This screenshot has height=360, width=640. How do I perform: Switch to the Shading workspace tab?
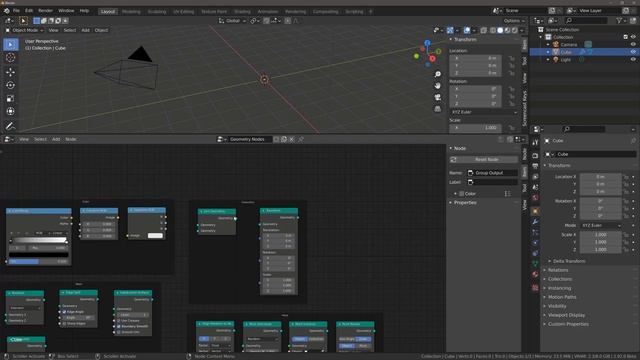click(x=242, y=11)
